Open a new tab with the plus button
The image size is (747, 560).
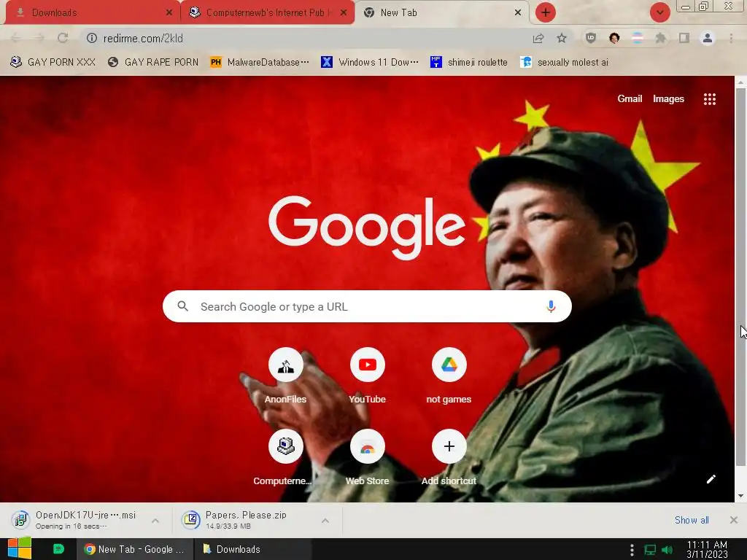point(546,12)
